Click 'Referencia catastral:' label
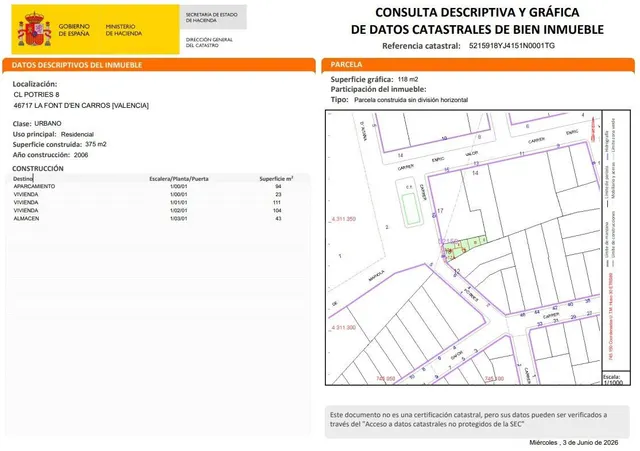The image size is (640, 451). (x=421, y=46)
